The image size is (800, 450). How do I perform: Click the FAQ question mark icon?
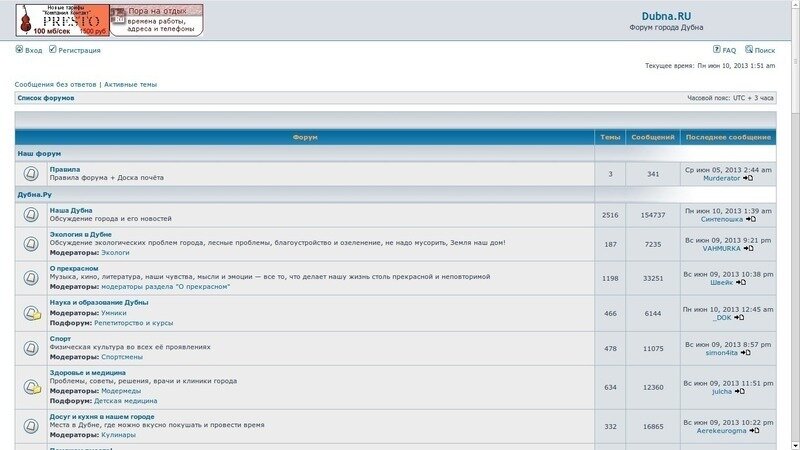(717, 49)
